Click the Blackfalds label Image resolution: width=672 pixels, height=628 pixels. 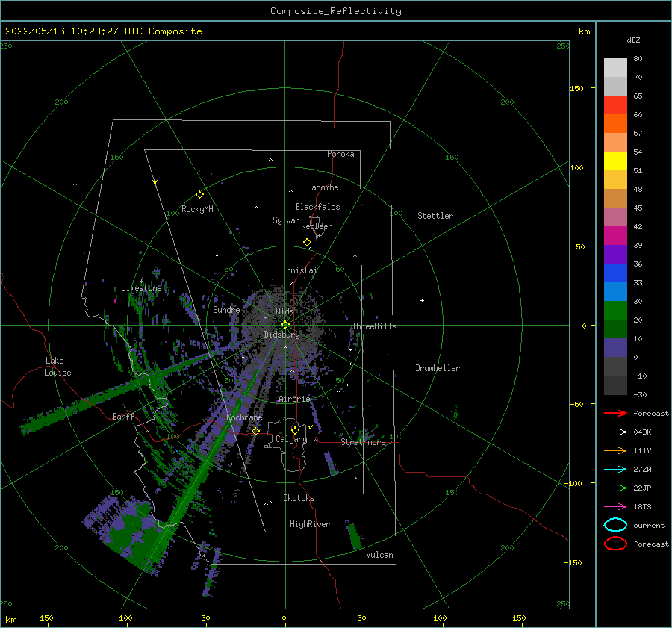point(317,207)
